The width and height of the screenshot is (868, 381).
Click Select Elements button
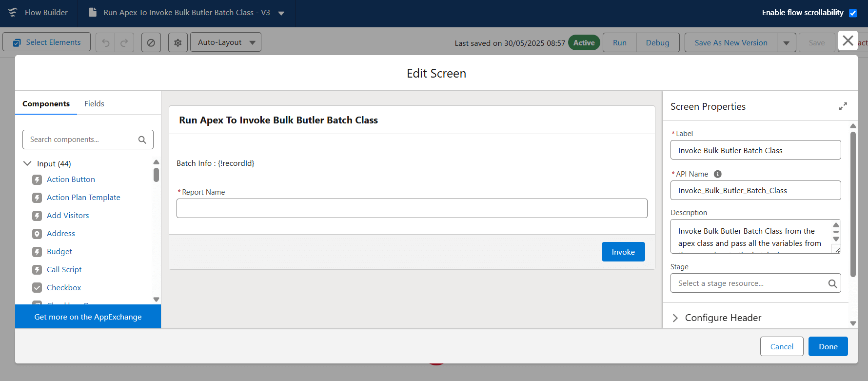click(x=47, y=42)
